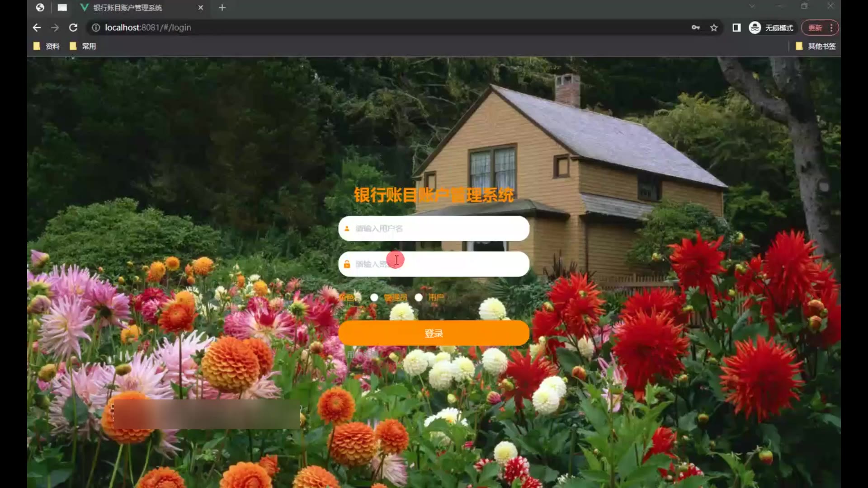Reload the login page
This screenshot has height=488, width=868.
point(73,28)
